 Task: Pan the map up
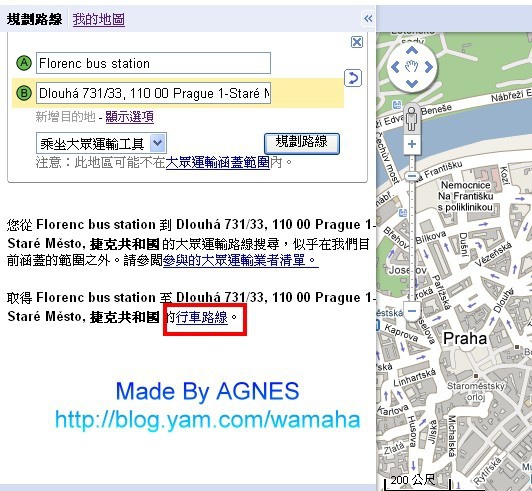click(412, 51)
